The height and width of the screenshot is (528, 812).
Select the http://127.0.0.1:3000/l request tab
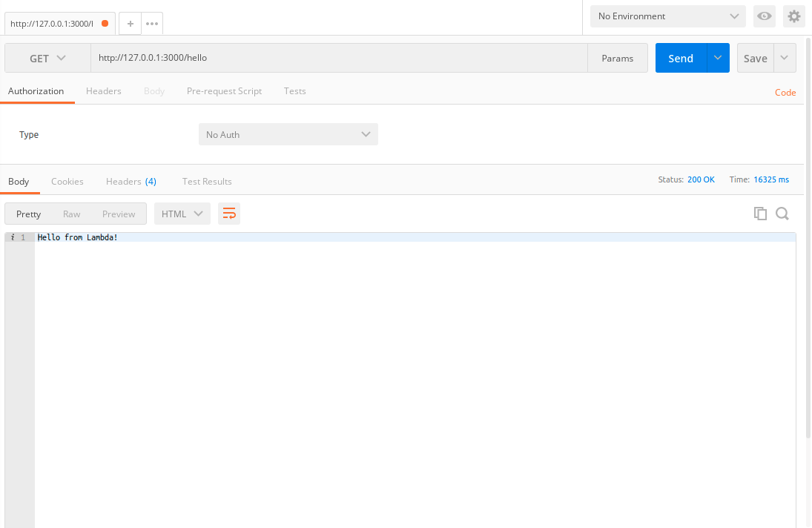click(59, 24)
